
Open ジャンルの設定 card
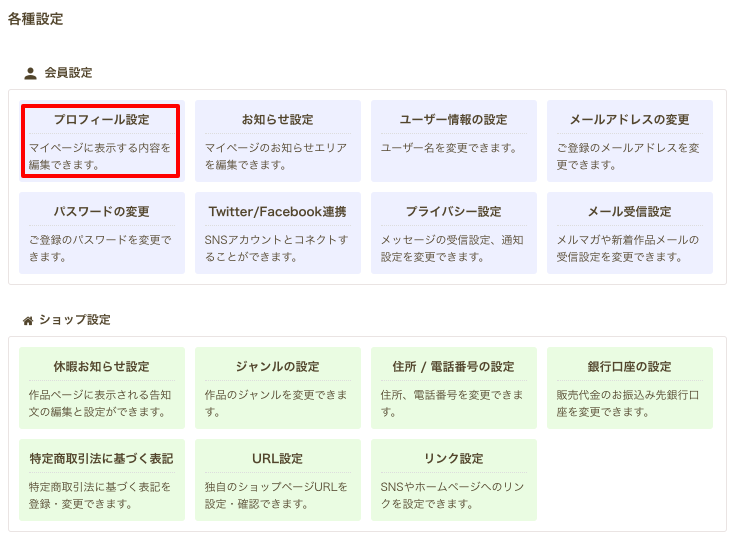tap(278, 388)
